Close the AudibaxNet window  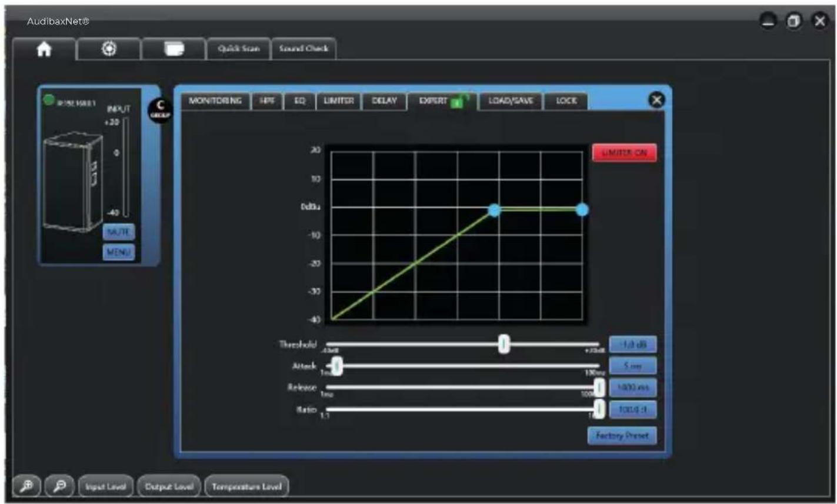[x=819, y=21]
